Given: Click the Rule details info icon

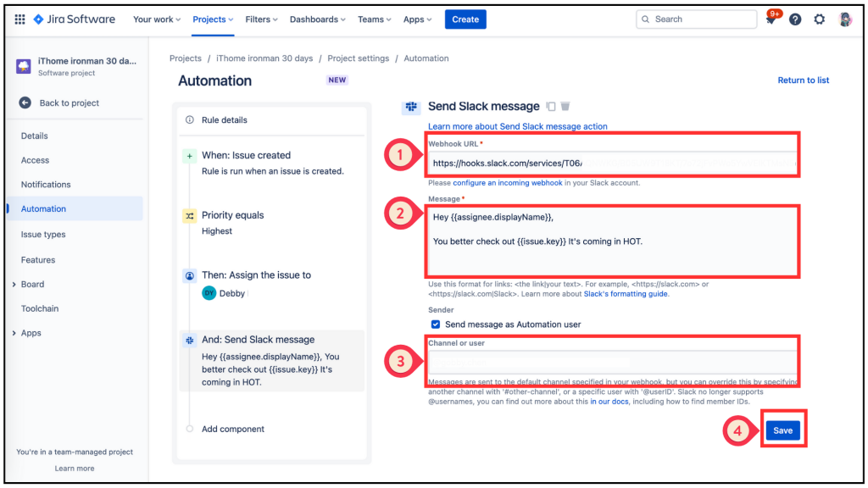Looking at the screenshot, I should tap(190, 120).
